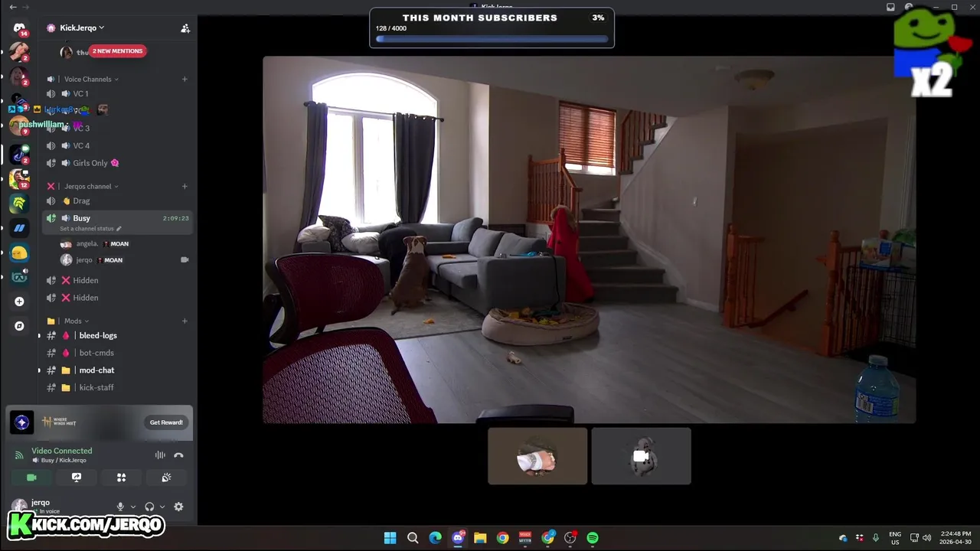980x551 pixels.
Task: Disconnect from voice with hang-up icon
Action: (x=178, y=455)
